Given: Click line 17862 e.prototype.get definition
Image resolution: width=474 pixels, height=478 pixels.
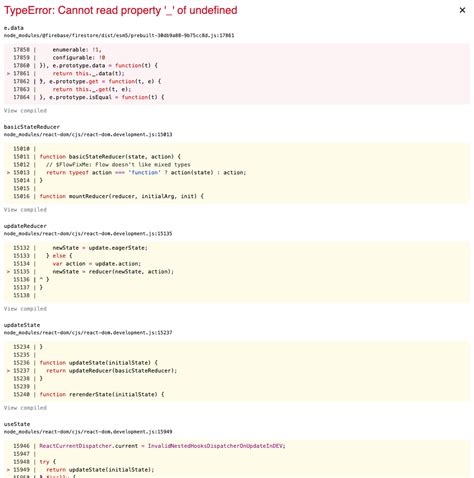Looking at the screenshot, I should [x=100, y=81].
